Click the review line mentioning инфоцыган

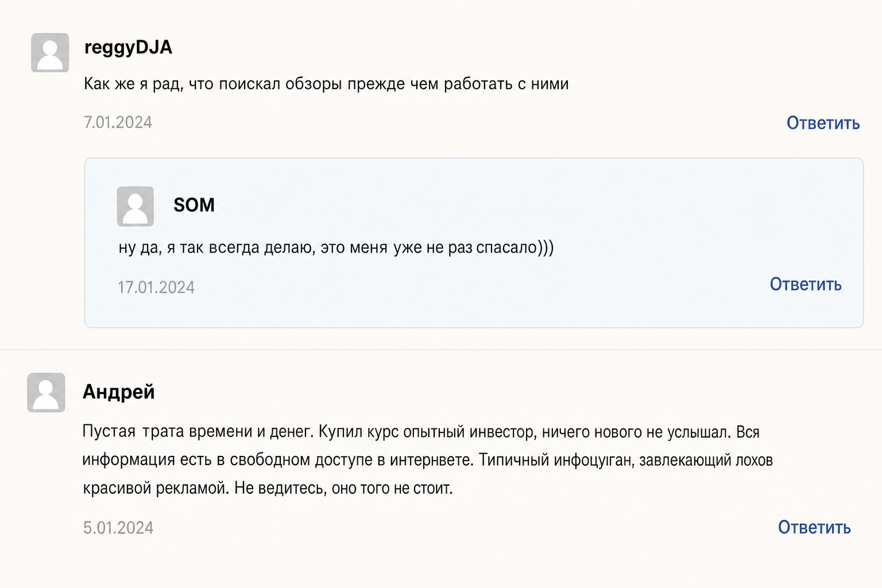coord(428,460)
